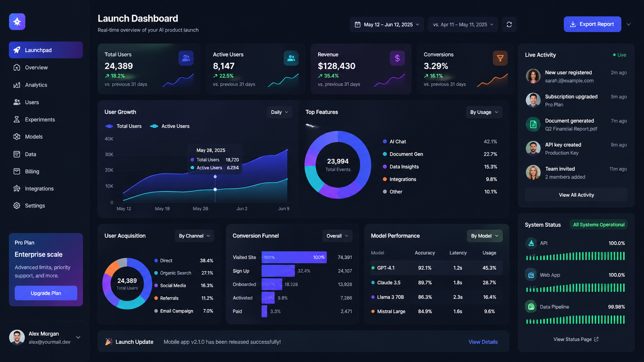Click the Analytics chart icon in sidebar

(x=17, y=85)
